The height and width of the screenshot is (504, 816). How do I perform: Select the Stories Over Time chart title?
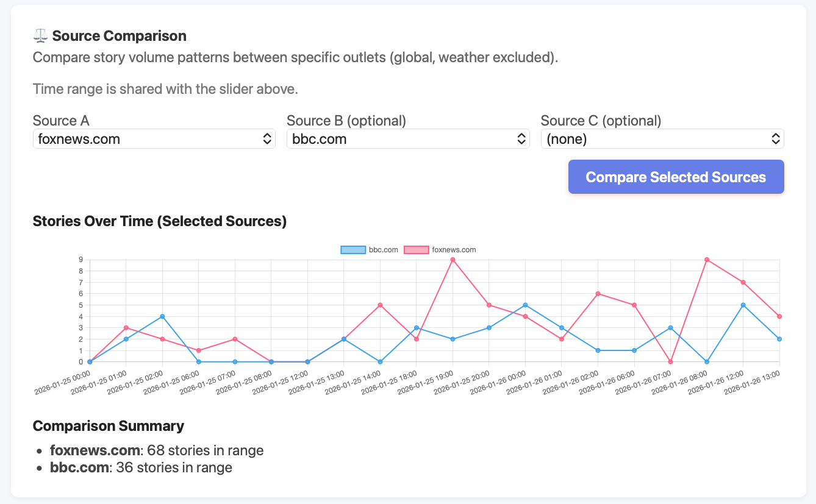click(159, 221)
